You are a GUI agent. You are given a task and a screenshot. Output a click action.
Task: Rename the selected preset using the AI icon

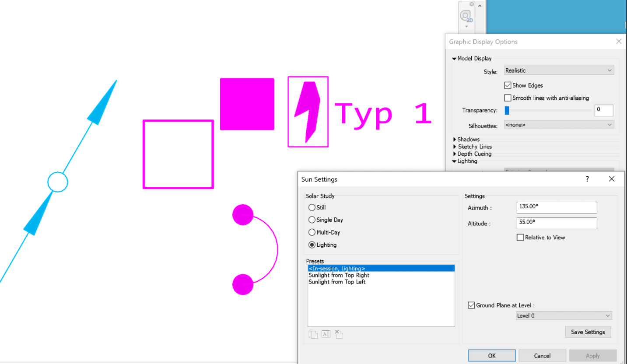click(326, 334)
